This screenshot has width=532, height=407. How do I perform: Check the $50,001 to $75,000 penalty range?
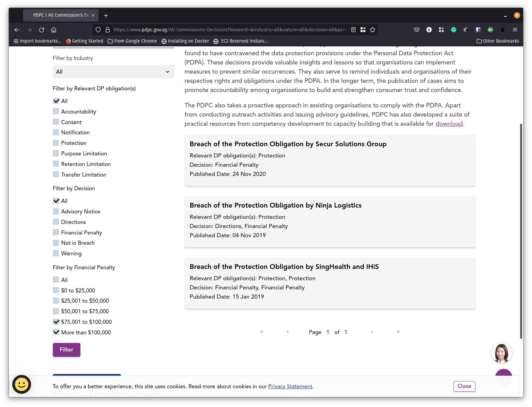(56, 311)
